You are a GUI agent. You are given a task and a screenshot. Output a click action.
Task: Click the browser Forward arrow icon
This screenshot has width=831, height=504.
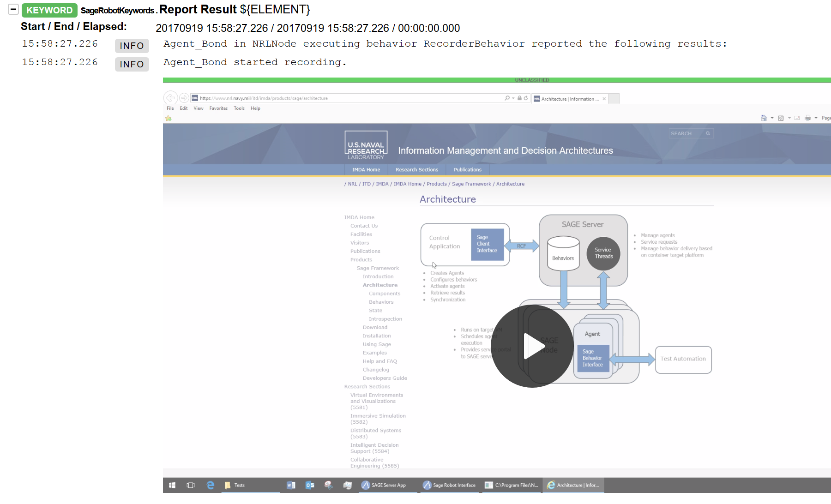click(184, 98)
